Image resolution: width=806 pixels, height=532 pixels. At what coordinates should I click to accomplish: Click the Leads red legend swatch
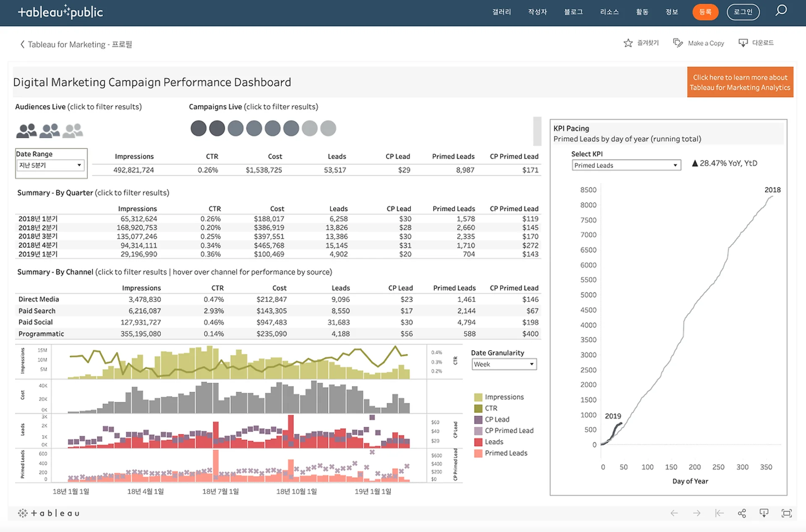(x=478, y=442)
